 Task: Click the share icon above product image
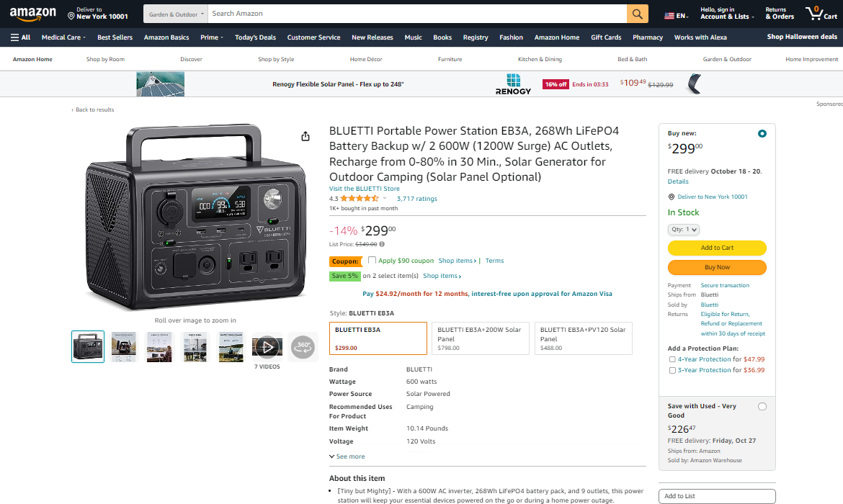(x=305, y=137)
